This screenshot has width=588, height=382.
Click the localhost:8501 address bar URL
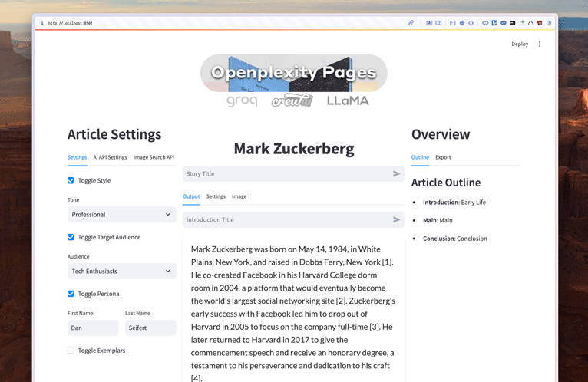[70, 23]
